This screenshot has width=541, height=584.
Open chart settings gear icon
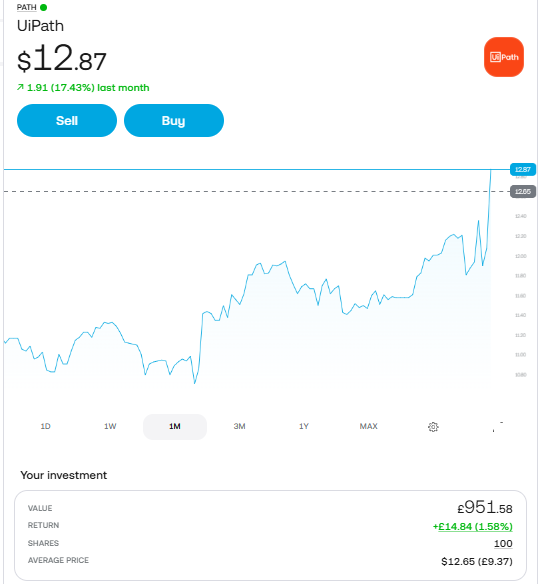point(433,426)
